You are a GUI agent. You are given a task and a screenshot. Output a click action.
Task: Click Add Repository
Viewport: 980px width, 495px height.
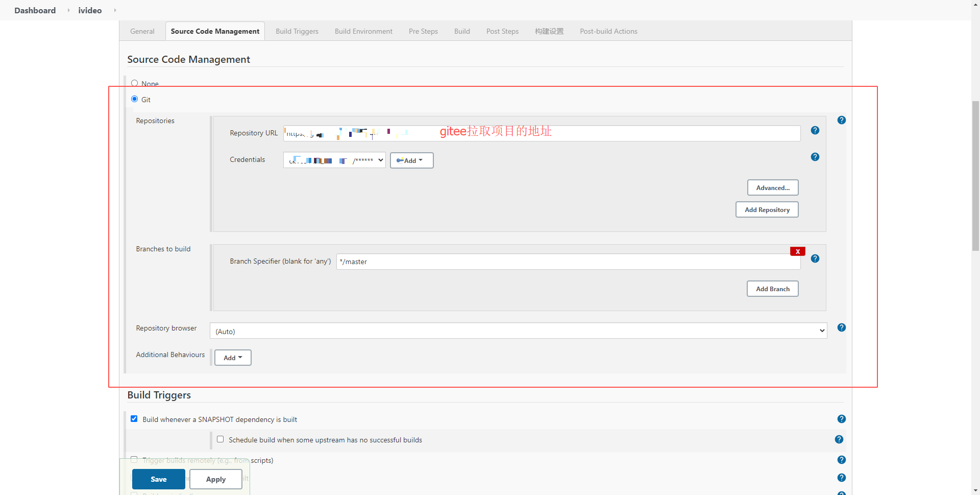point(767,209)
